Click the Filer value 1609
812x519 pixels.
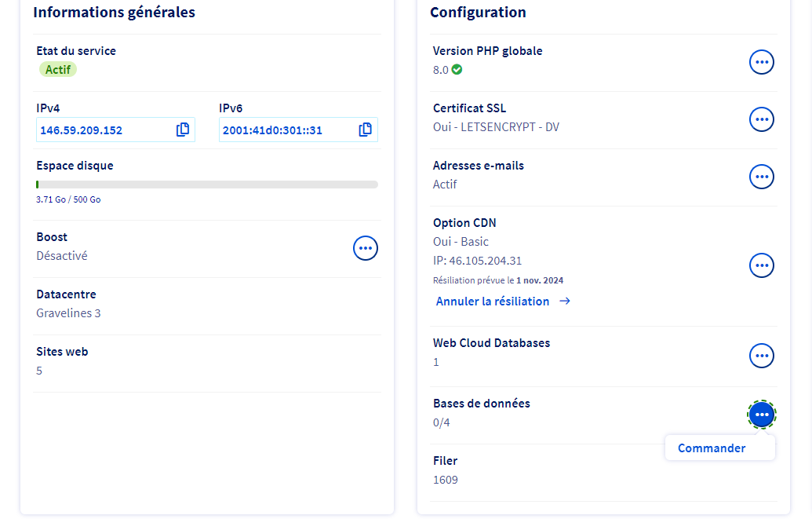(446, 480)
